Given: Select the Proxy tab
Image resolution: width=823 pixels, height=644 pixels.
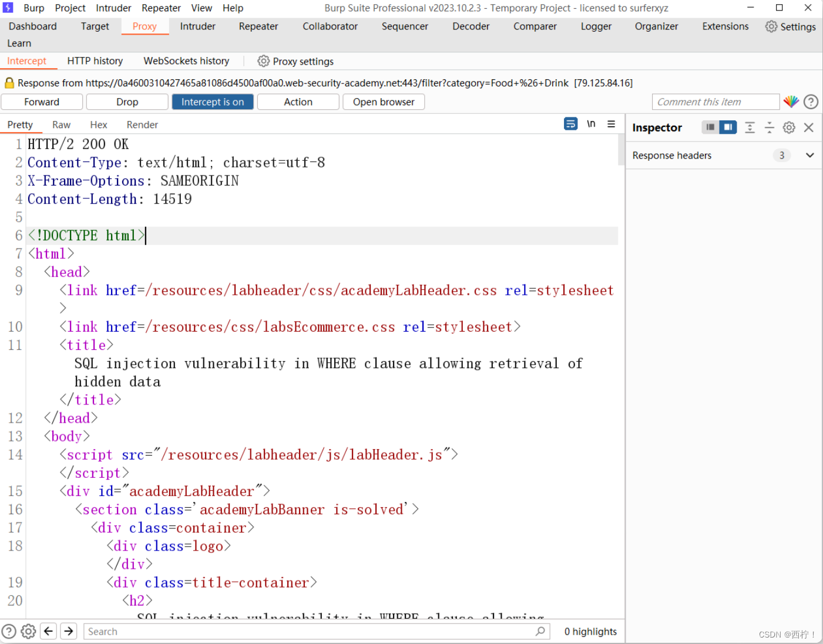Looking at the screenshot, I should (x=145, y=26).
